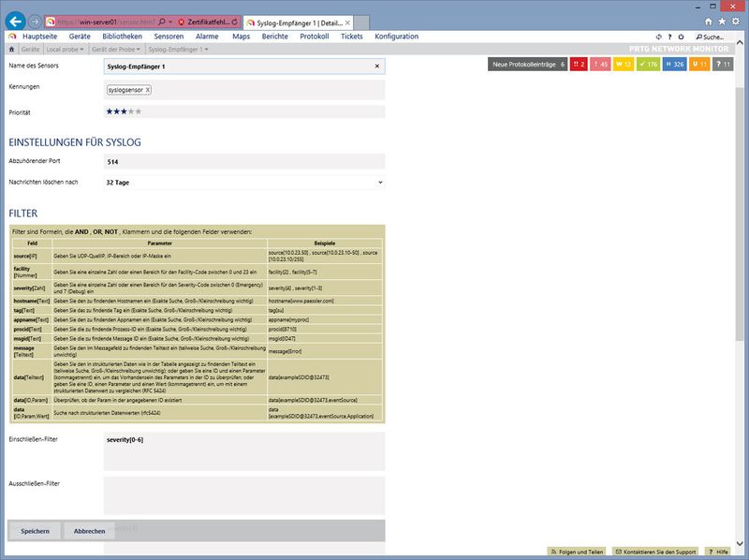
Task: Set priority to the fourth star
Action: click(x=131, y=111)
